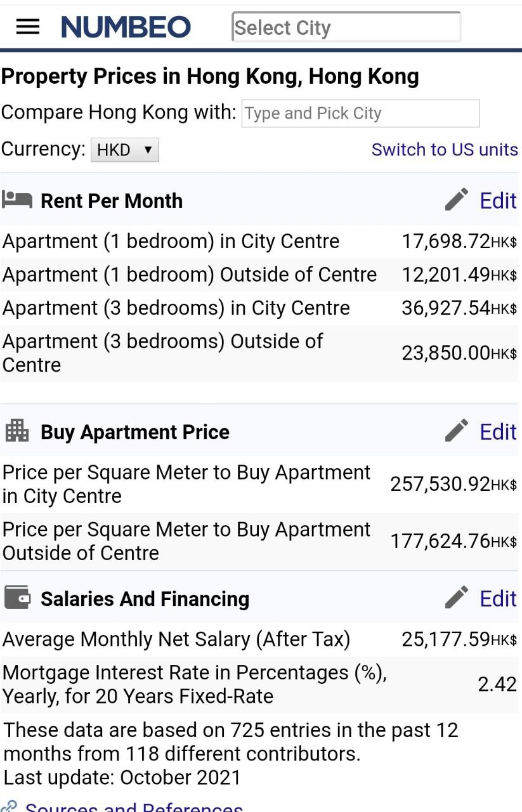Open the hamburger menu icon
522x812 pixels.
pyautogui.click(x=27, y=27)
